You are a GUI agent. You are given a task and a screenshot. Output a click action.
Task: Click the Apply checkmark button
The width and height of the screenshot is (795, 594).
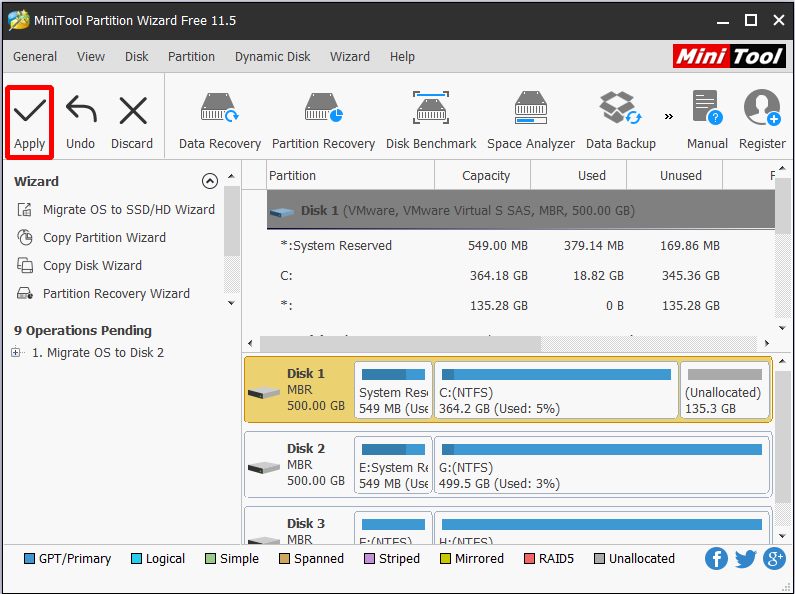[29, 123]
